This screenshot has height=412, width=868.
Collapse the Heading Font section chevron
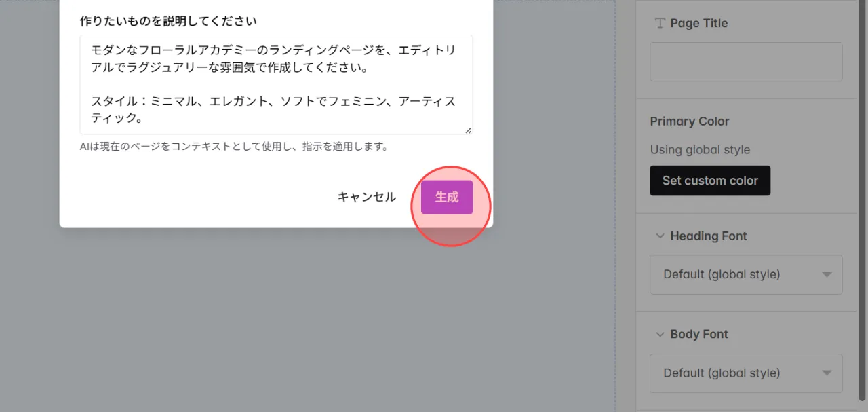660,236
